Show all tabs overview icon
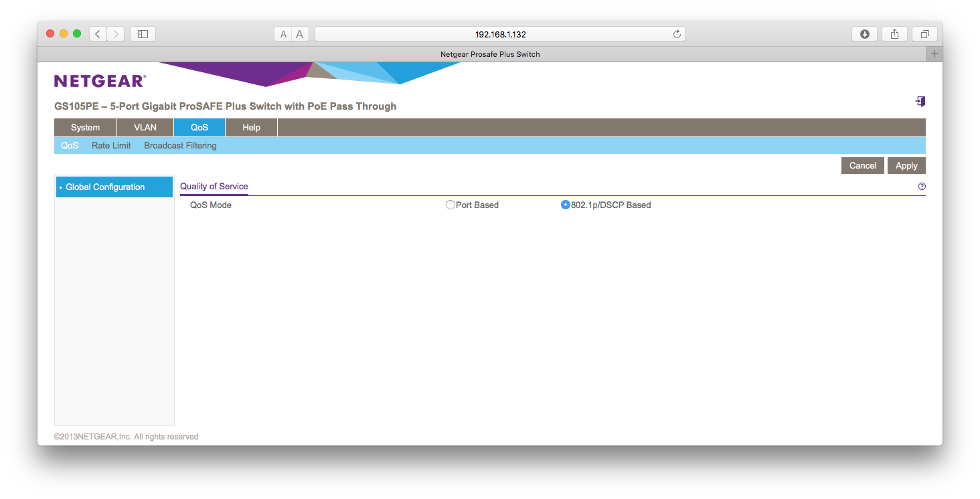The height and width of the screenshot is (499, 980). 924,34
